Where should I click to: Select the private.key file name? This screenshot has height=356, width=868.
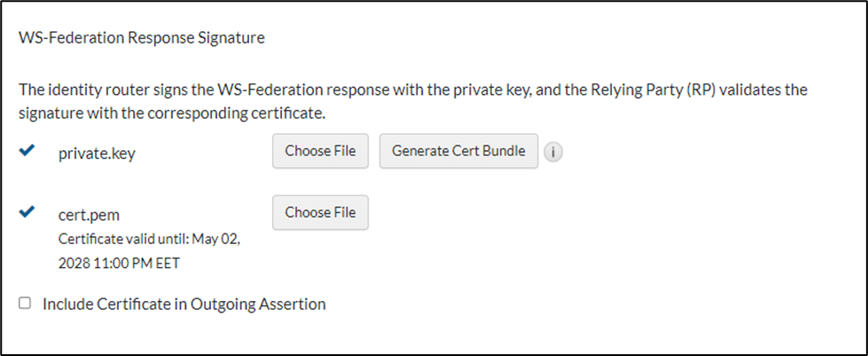point(97,153)
